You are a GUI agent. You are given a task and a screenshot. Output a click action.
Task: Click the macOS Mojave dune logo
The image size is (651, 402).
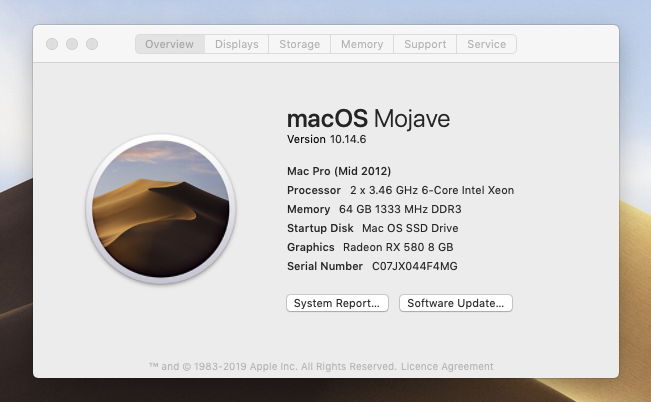pos(161,209)
